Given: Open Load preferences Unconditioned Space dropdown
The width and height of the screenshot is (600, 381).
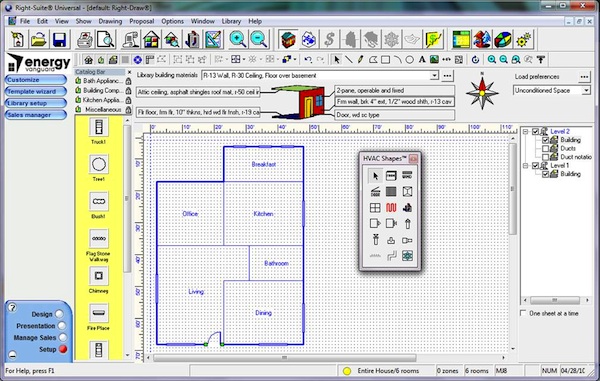Looking at the screenshot, I should [x=586, y=91].
